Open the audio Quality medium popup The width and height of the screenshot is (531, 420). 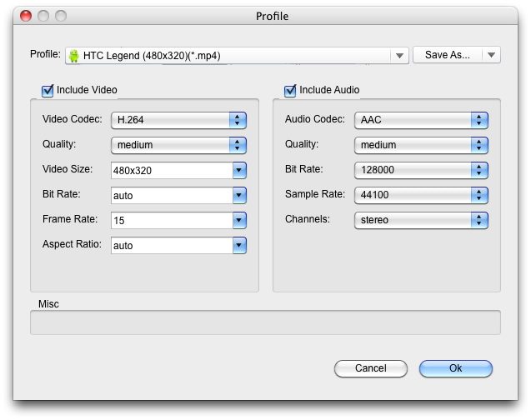pyautogui.click(x=421, y=145)
